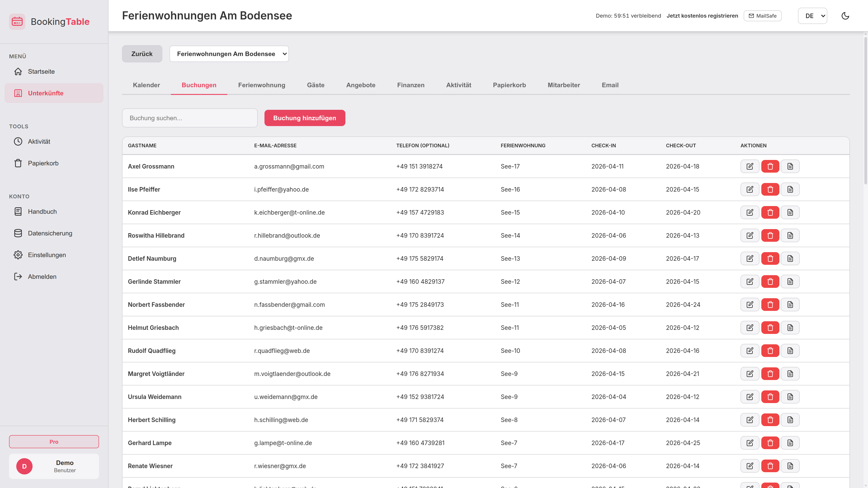This screenshot has height=488, width=868.
Task: Open the Ferienwohnungen Am Bodensee property dropdown
Action: tap(229, 54)
